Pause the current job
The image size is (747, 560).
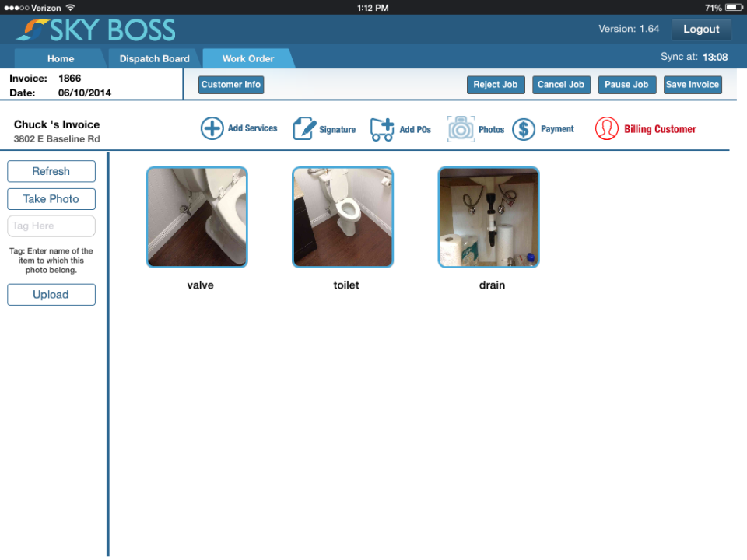pyautogui.click(x=626, y=84)
